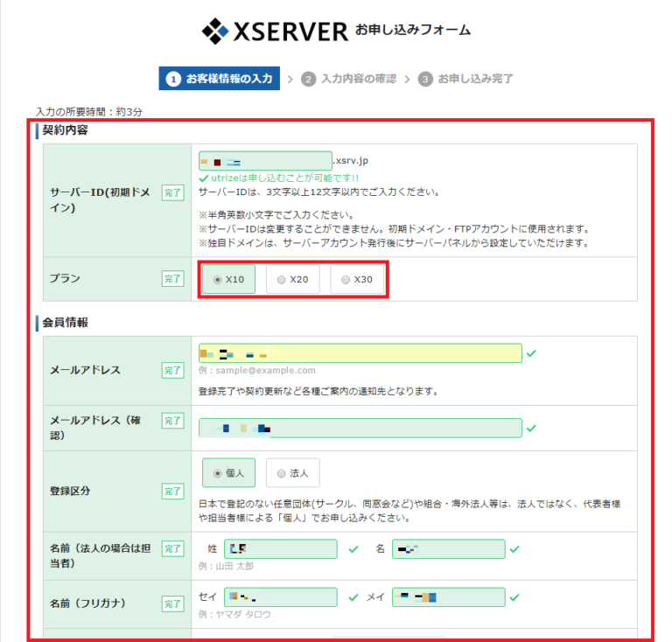
Task: Click the メールアドレス（確認） input field
Action: 360,428
